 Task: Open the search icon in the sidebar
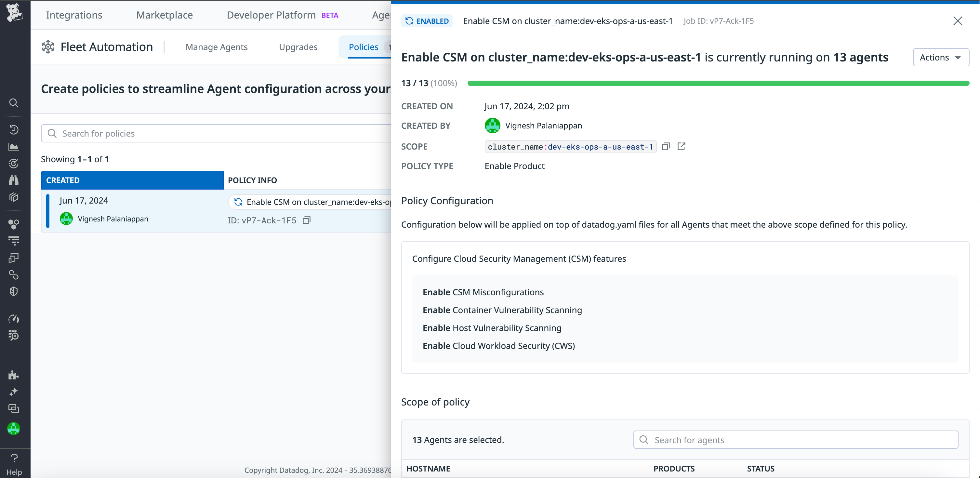tap(14, 103)
